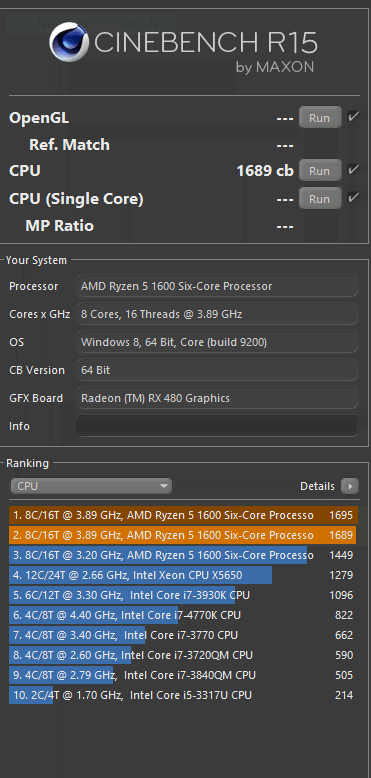Select the Core i7-3770 ranking row
371x778 pixels.
pos(183,635)
